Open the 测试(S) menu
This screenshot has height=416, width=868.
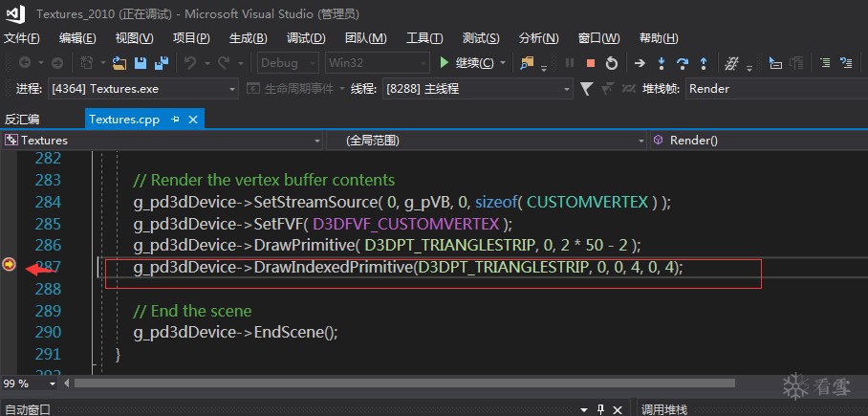481,38
